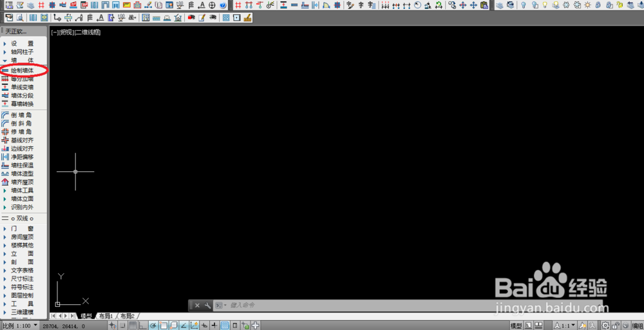
Task: Expand the 尺寸标注 dimension menu
Action: click(23, 278)
